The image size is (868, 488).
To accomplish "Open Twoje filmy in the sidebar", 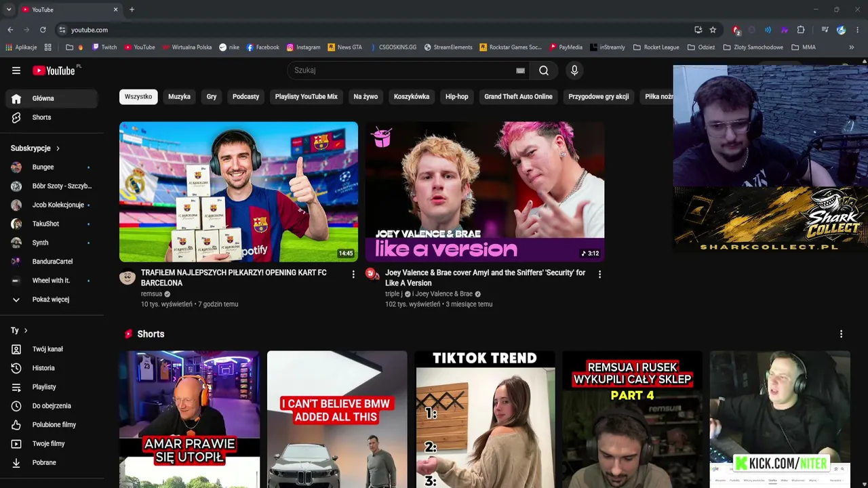I will click(x=52, y=444).
